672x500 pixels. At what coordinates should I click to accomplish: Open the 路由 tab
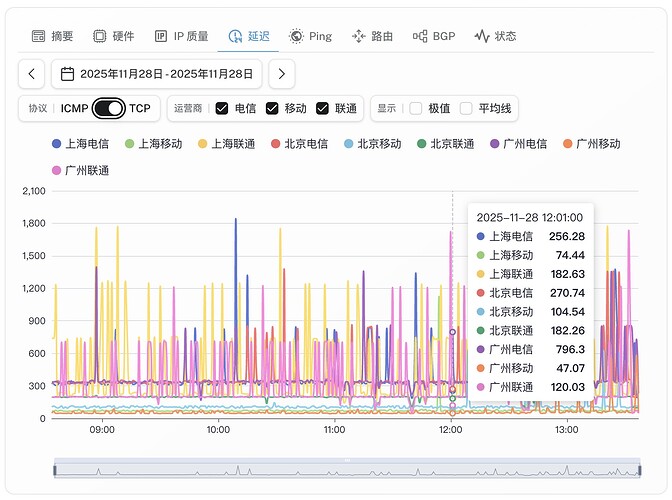[372, 36]
